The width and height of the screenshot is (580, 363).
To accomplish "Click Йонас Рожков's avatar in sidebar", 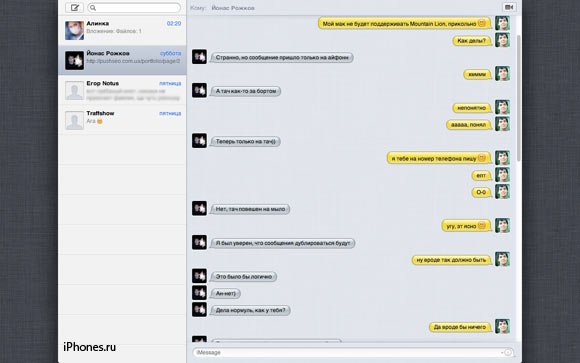I will [74, 61].
